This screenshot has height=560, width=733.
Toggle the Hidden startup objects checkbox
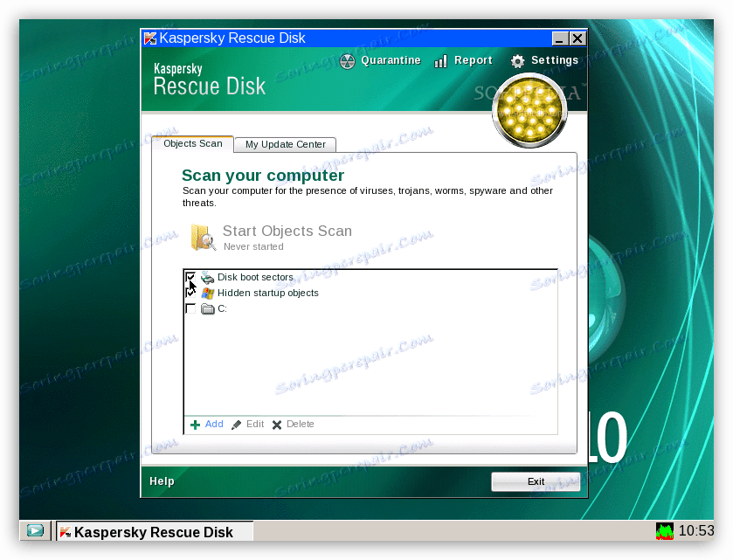point(190,293)
